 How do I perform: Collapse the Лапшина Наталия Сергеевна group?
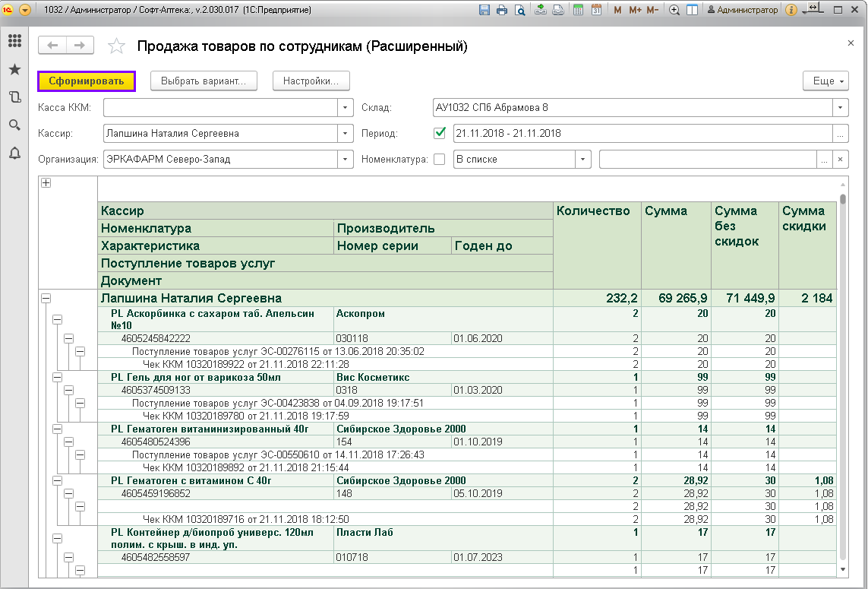(46, 299)
